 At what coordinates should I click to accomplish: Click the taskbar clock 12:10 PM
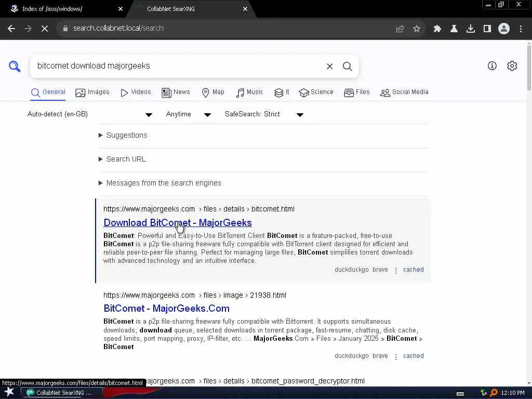point(512,393)
